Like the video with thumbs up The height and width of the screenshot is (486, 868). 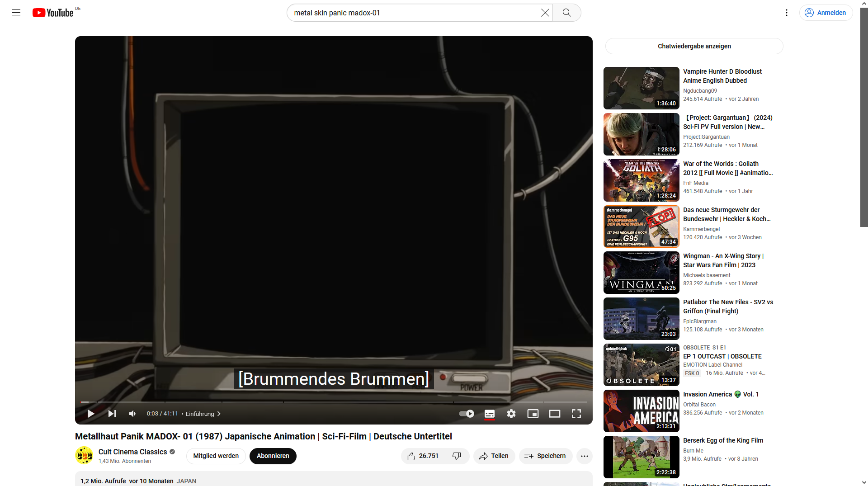[x=423, y=456]
